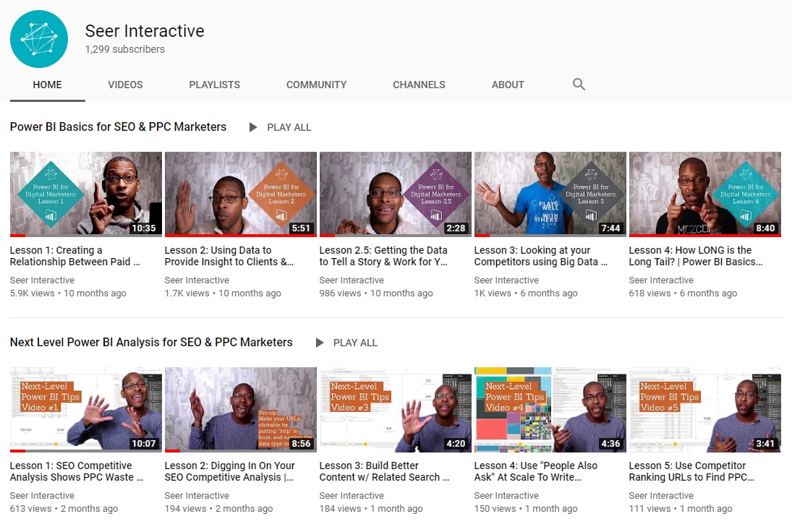Click the Seer Interactive channel avatar
Viewport: 792px width, 532px height.
pos(39,40)
